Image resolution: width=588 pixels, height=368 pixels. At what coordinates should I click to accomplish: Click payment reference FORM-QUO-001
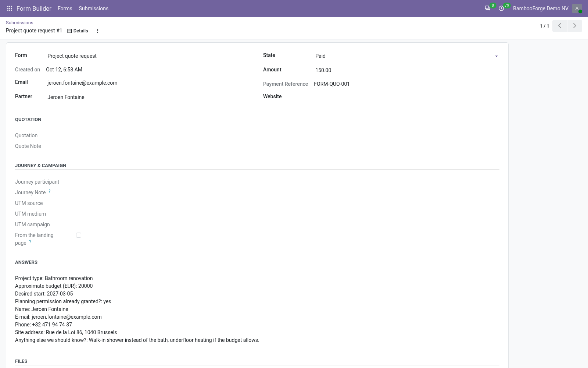(332, 84)
